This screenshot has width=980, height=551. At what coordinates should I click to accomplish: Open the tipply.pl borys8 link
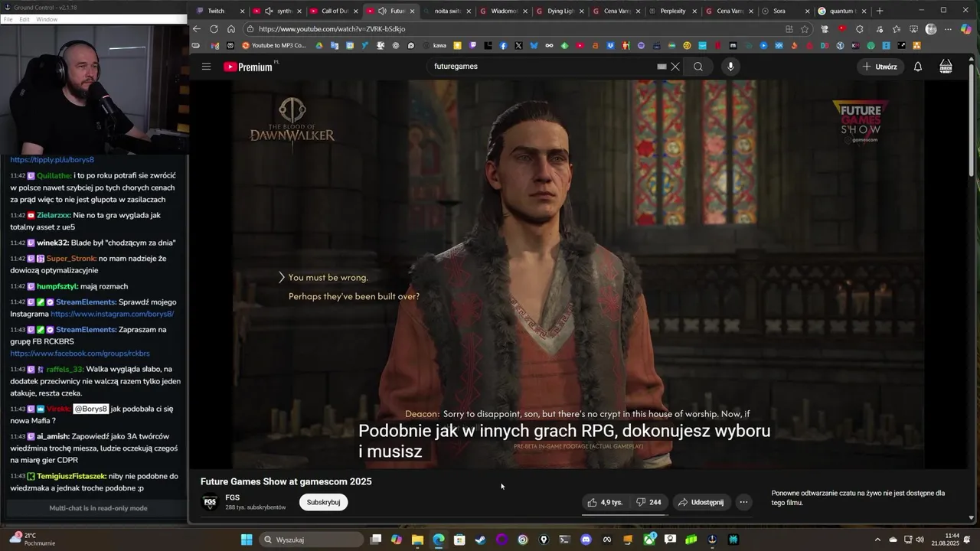[52, 160]
